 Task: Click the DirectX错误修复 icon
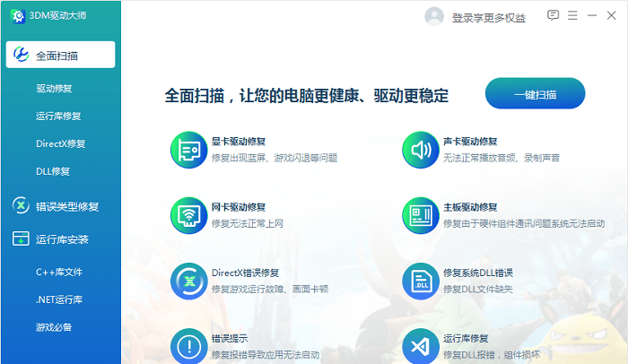[188, 281]
